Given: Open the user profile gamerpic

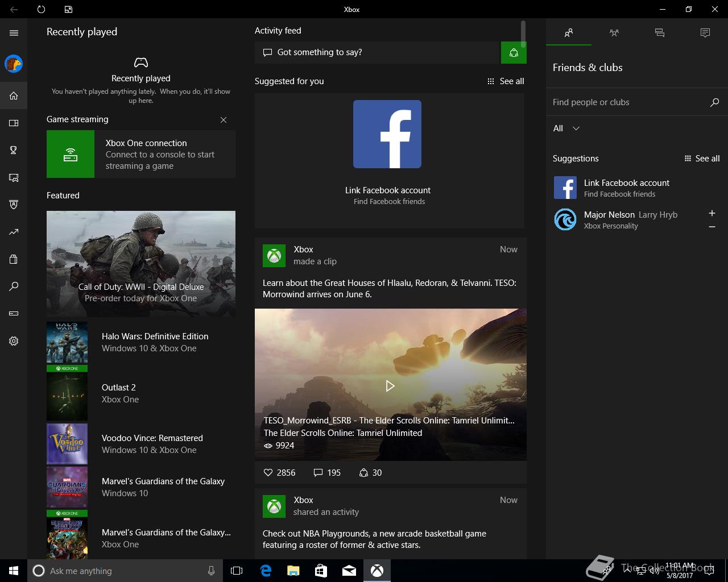Looking at the screenshot, I should tap(14, 64).
